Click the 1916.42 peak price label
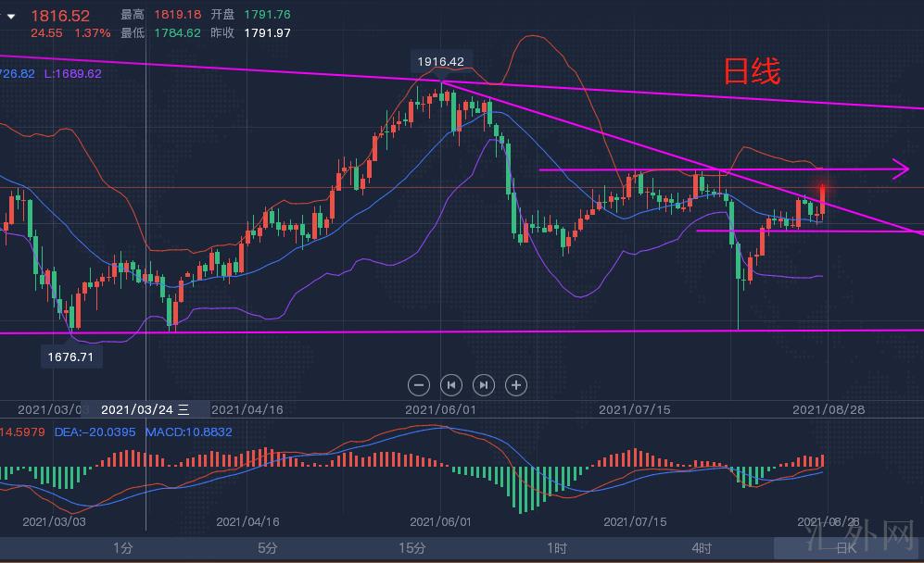Screen dimensions: 924x563 [x=440, y=62]
